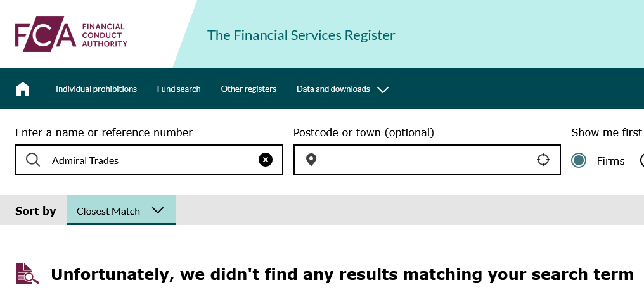Focus the name or reference number field
The image size is (644, 292).
[x=149, y=160]
